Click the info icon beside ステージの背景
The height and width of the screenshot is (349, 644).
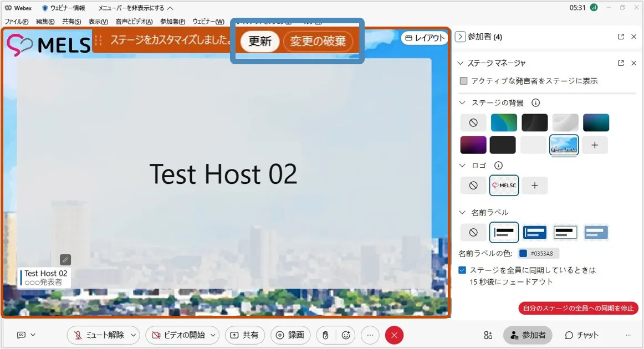pyautogui.click(x=535, y=103)
